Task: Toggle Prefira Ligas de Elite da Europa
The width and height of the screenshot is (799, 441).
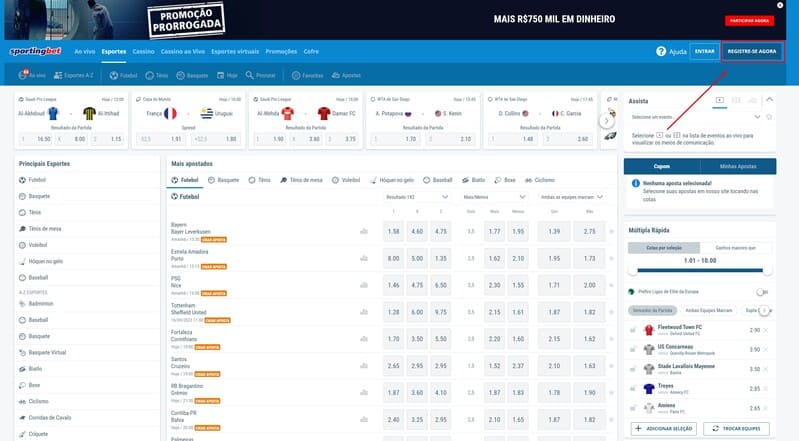Action: coord(762,292)
